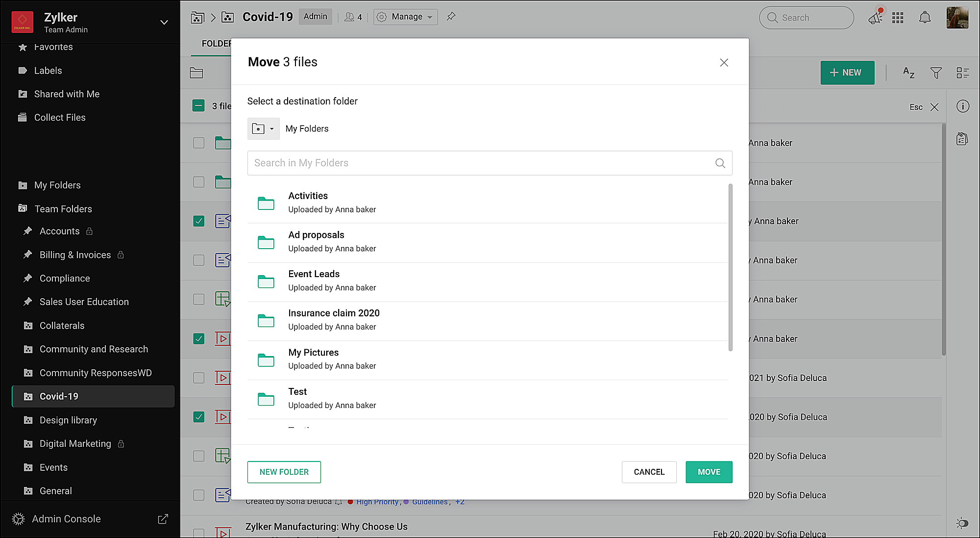Click the NEW FOLDER button
Image resolution: width=980 pixels, height=538 pixels.
pyautogui.click(x=284, y=472)
